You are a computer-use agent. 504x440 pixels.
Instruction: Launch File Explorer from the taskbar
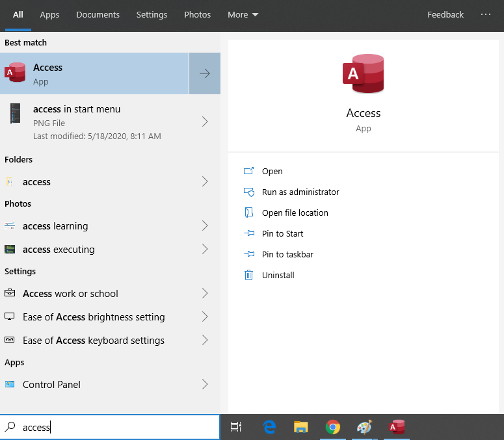coord(300,427)
